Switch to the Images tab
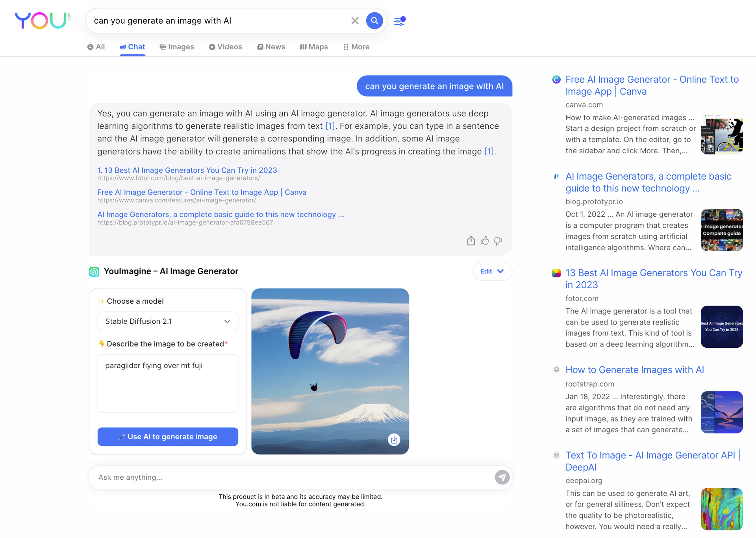This screenshot has width=756, height=538. coord(177,46)
